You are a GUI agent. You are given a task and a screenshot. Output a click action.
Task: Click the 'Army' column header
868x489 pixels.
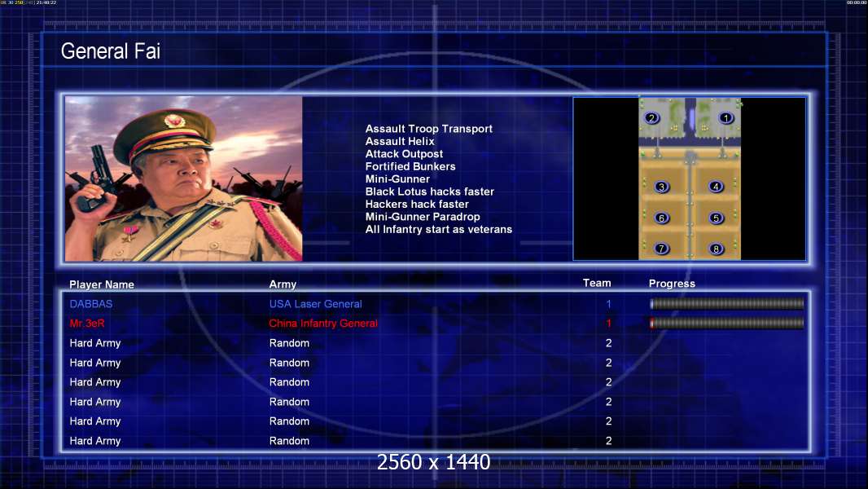(283, 284)
